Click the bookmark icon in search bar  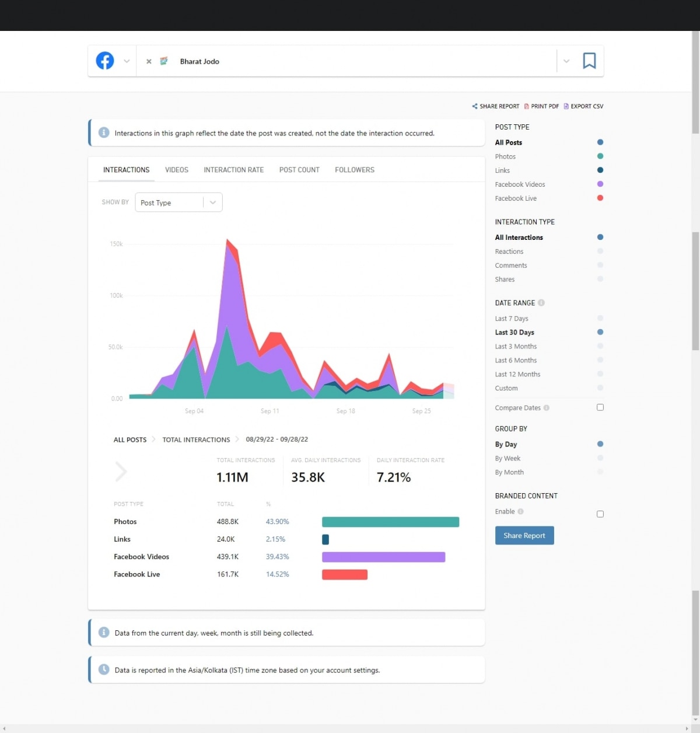pos(589,61)
